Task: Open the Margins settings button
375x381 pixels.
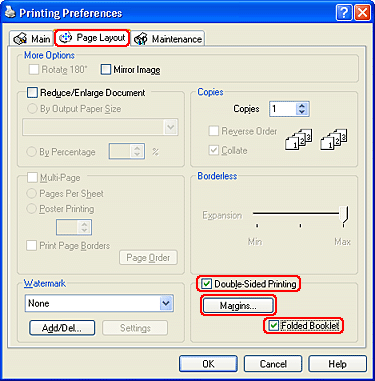Action: (238, 305)
